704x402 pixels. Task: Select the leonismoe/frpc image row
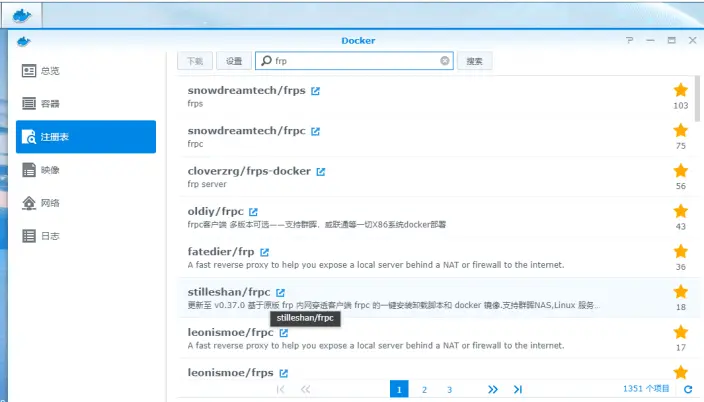pyautogui.click(x=438, y=338)
